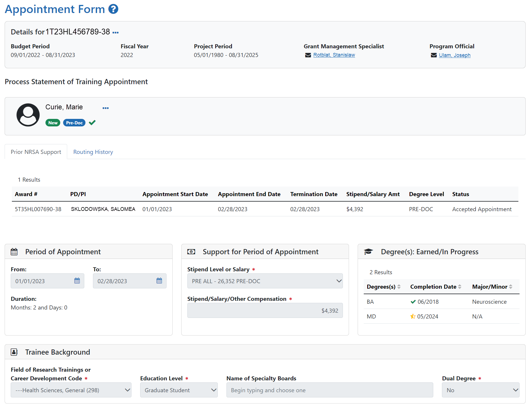Viewport: 532px width, 409px height.
Task: Click the Curie, Marie profile avatar
Action: click(28, 115)
